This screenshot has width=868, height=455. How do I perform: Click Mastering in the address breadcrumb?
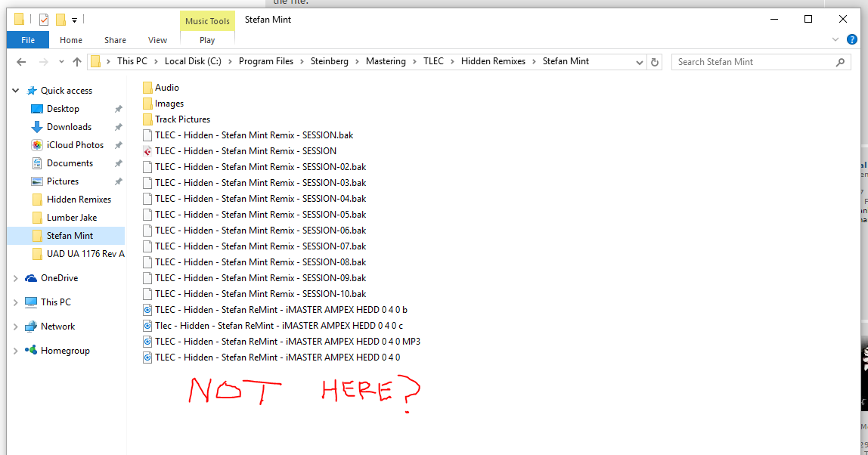tap(386, 61)
